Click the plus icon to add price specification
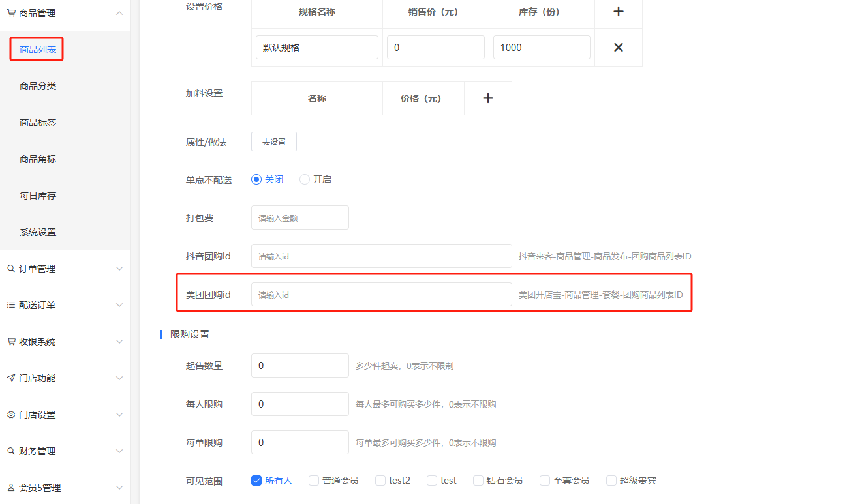Image resolution: width=860 pixels, height=504 pixels. [x=619, y=12]
